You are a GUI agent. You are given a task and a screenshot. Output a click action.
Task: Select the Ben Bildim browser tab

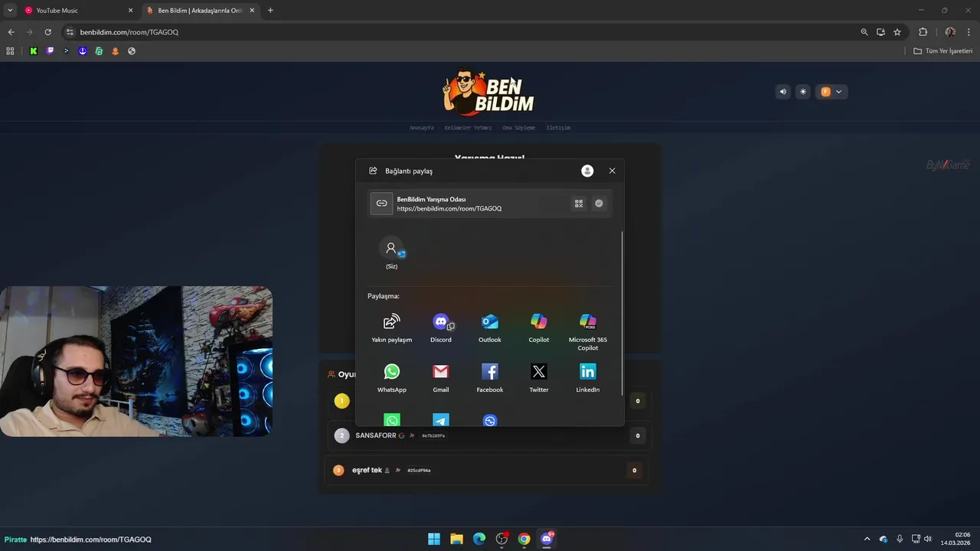(x=201, y=11)
